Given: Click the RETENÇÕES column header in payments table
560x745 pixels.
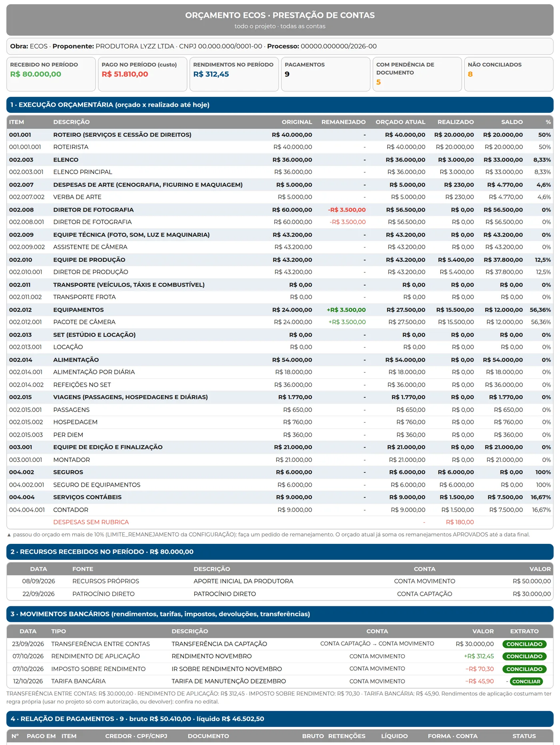Looking at the screenshot, I should click(347, 736).
